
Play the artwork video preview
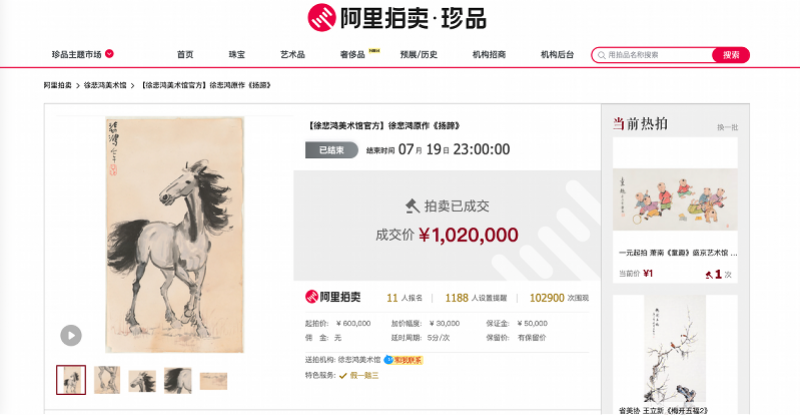coord(71,335)
